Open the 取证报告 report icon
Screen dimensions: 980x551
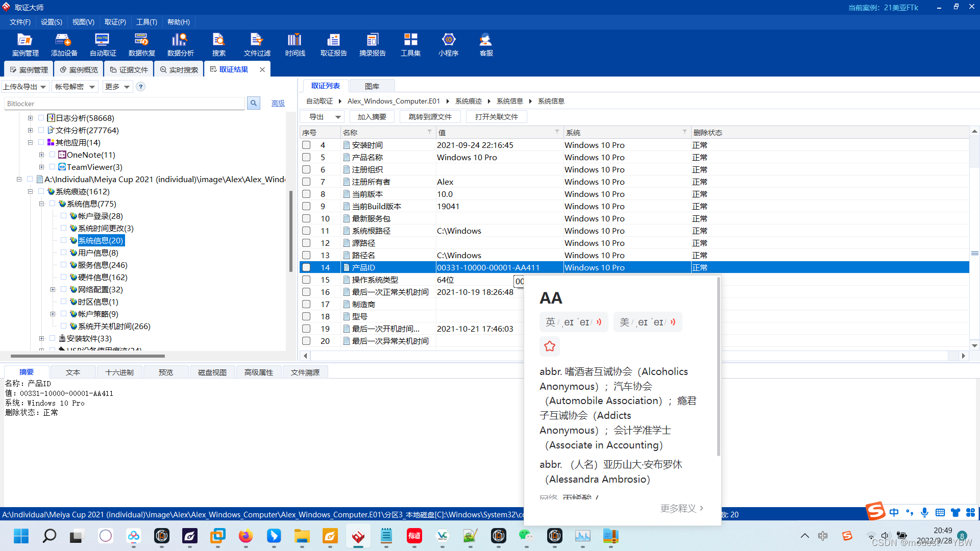(333, 44)
